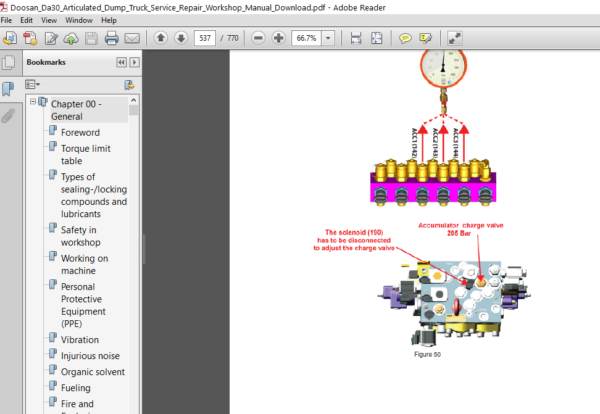Click the Convert PDF toolbar icon
600x414 pixels.
[x=30, y=38]
